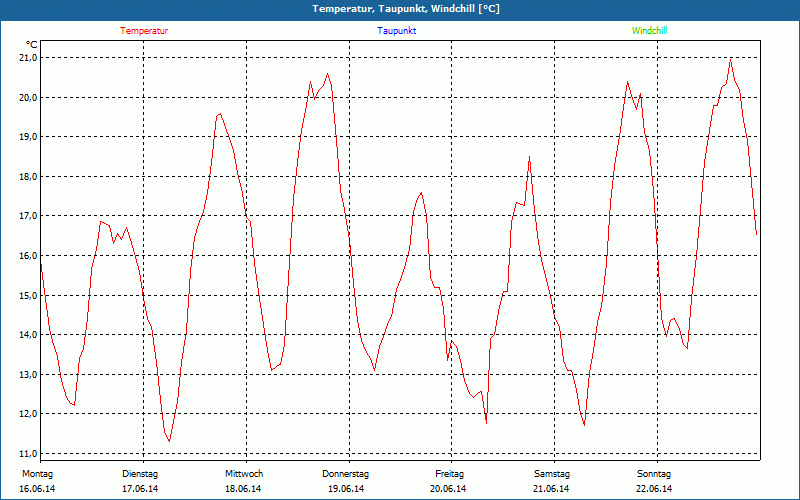Click the 21,0 y-axis value

click(29, 58)
